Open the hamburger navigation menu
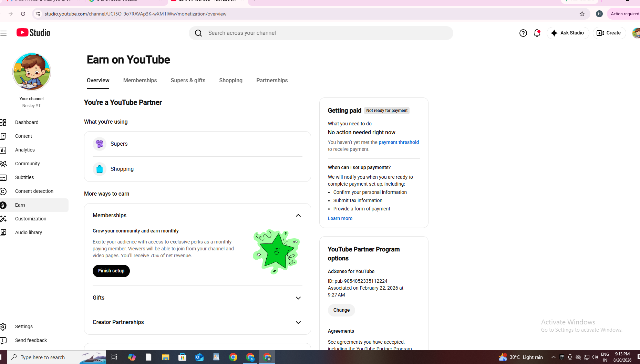 3,33
